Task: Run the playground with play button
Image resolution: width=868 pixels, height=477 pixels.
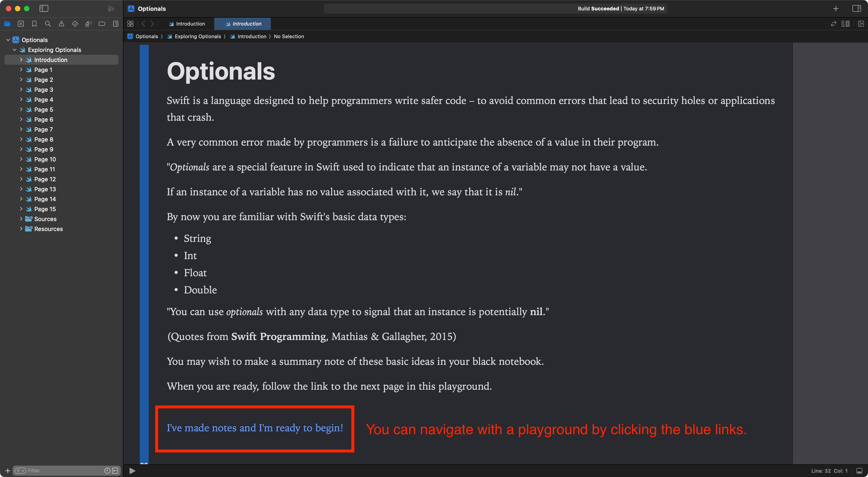Action: click(132, 471)
